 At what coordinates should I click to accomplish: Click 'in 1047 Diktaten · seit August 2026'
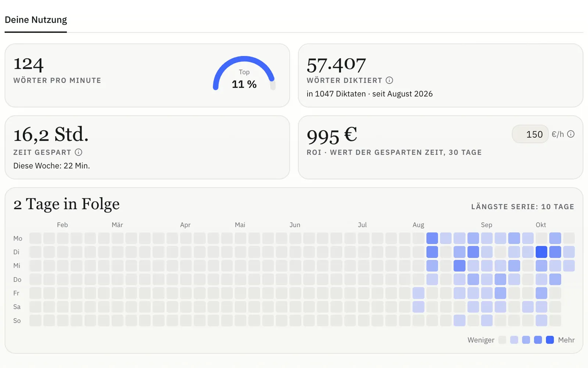click(x=370, y=94)
